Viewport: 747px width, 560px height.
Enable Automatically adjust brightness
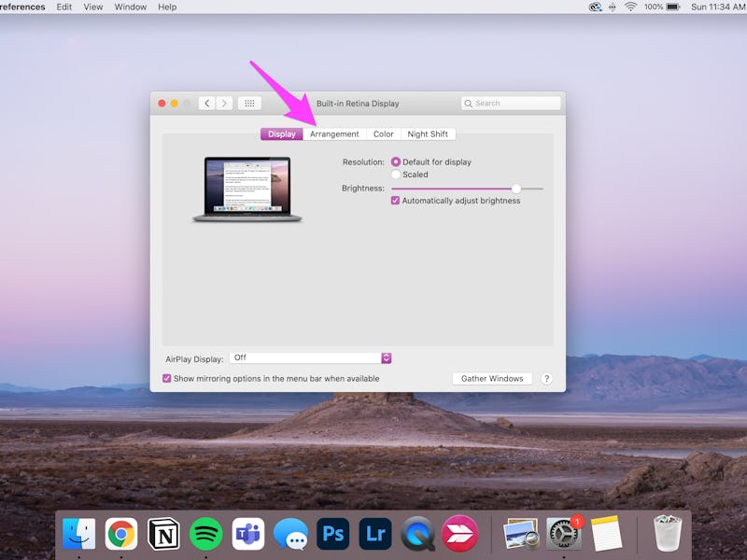[x=397, y=200]
